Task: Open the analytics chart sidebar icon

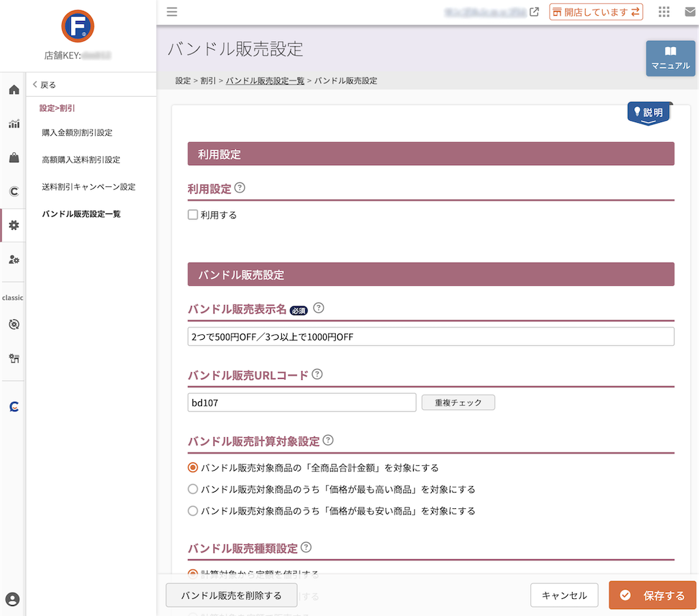Action: click(14, 123)
